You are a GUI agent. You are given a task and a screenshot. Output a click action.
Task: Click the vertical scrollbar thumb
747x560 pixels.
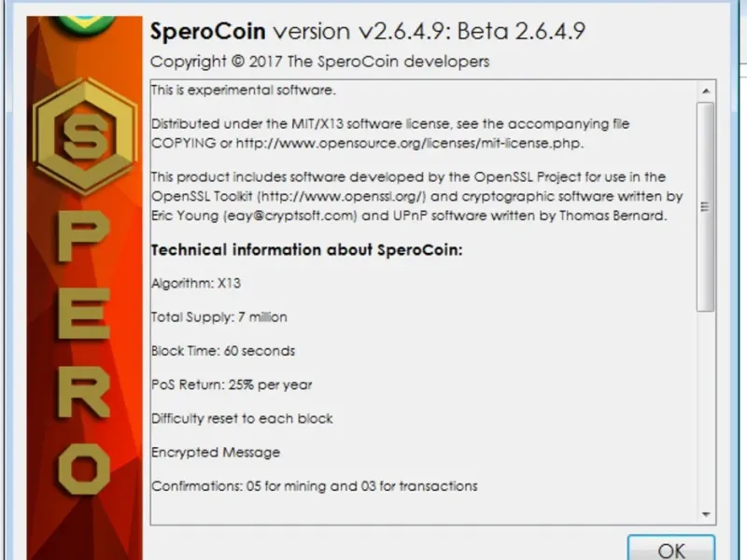(707, 205)
